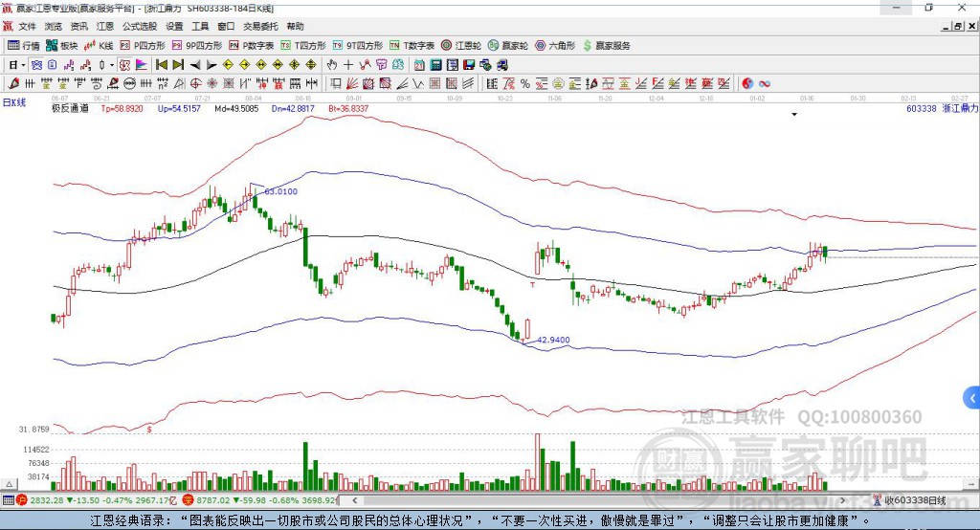Click the 63.0100 high price label

tap(281, 191)
